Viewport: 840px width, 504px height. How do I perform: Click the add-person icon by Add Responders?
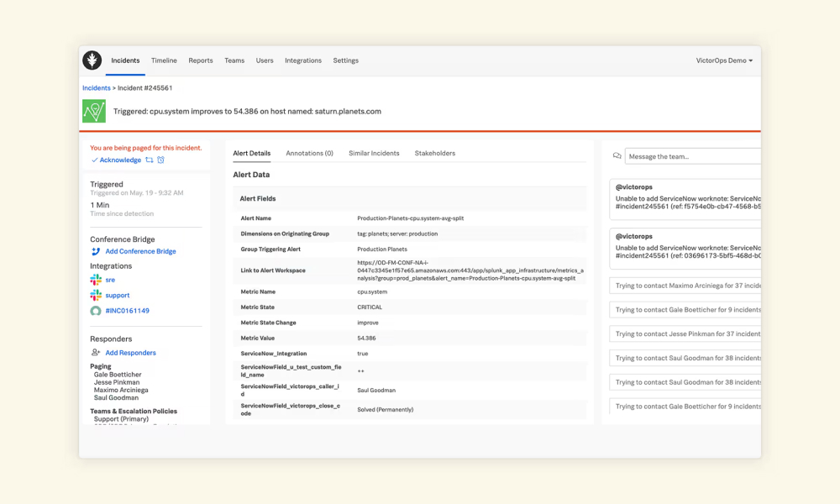click(x=96, y=353)
